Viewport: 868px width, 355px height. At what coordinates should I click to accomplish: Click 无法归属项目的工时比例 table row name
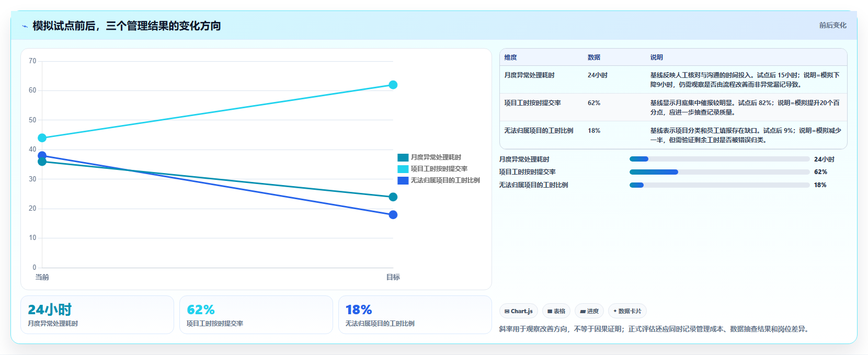539,131
